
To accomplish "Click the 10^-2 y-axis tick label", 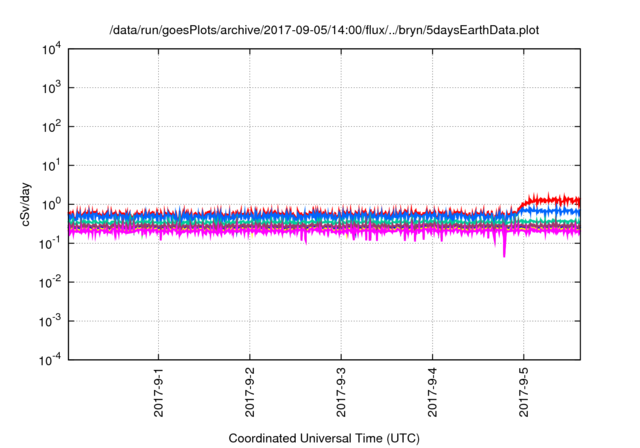I will (50, 282).
